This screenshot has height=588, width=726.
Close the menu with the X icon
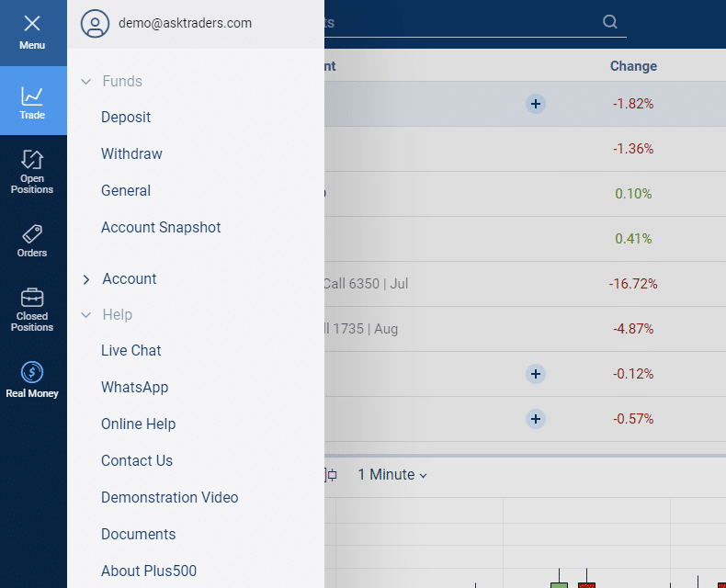click(x=32, y=25)
